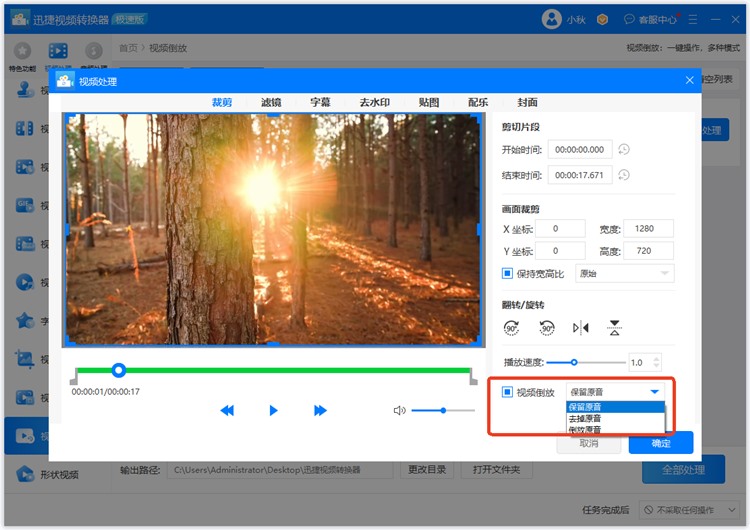Open aspect ratio 原始 dropdown
The height and width of the screenshot is (530, 750).
tap(625, 273)
